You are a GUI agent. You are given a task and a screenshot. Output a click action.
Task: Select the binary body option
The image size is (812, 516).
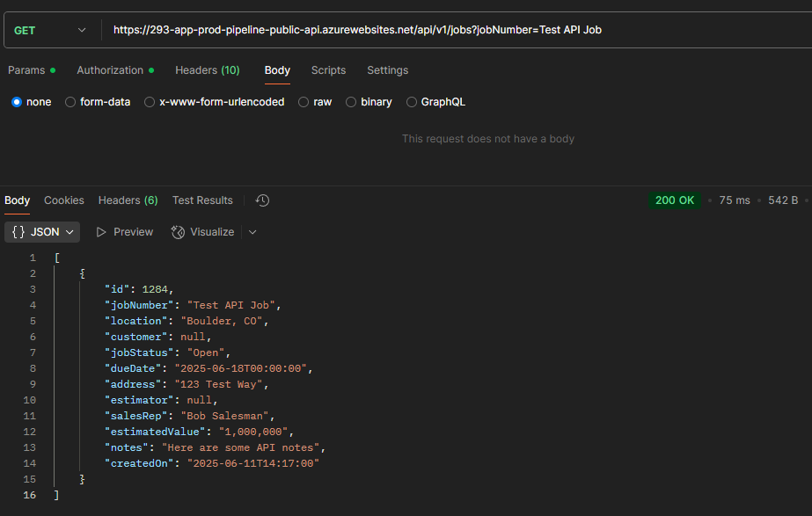[x=352, y=102]
